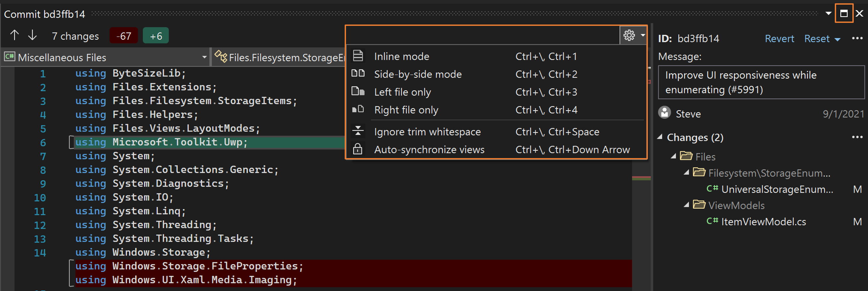
Task: Collapse the ViewModels folder node
Action: click(x=686, y=205)
